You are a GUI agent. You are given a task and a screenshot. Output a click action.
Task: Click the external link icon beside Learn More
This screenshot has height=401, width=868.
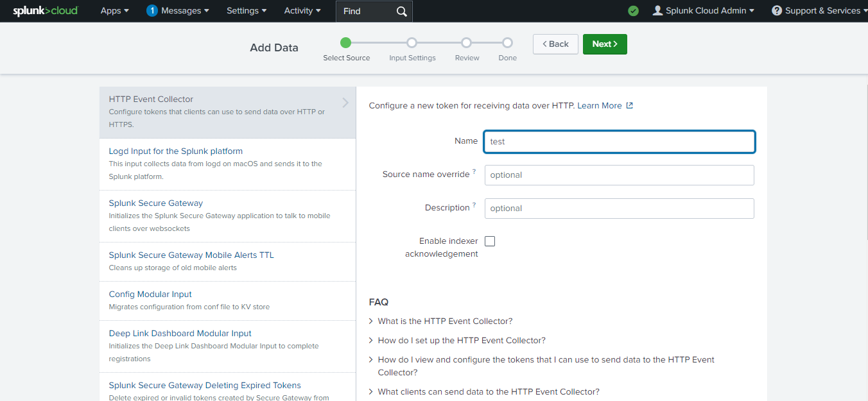(x=630, y=105)
